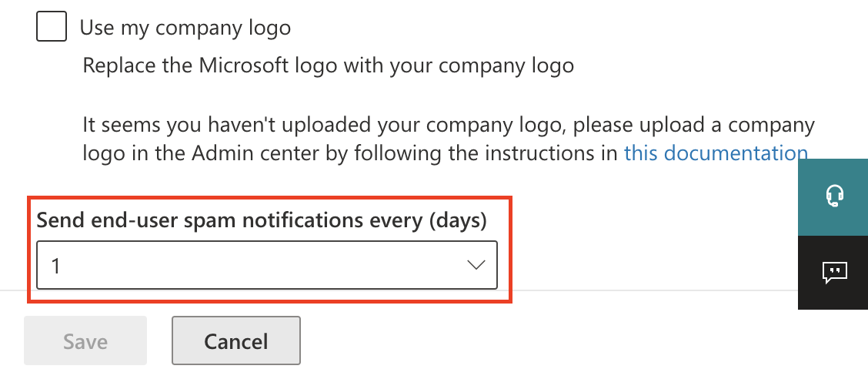868x369 pixels.
Task: Click the 'Replace the Microsoft logo' description text
Action: (x=328, y=65)
